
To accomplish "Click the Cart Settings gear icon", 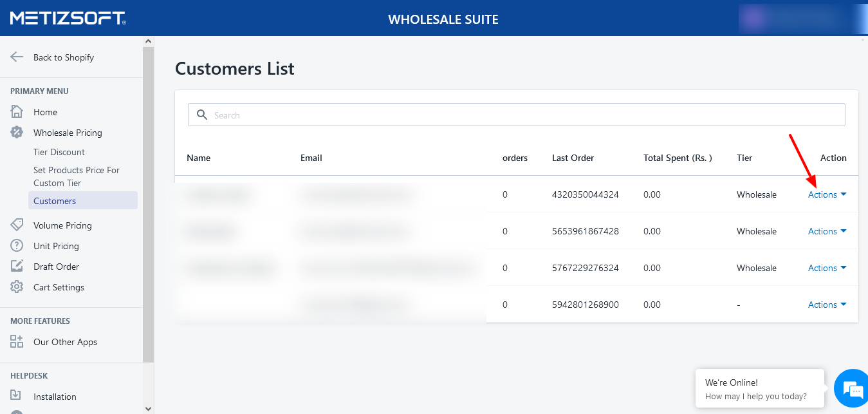I will click(x=17, y=287).
